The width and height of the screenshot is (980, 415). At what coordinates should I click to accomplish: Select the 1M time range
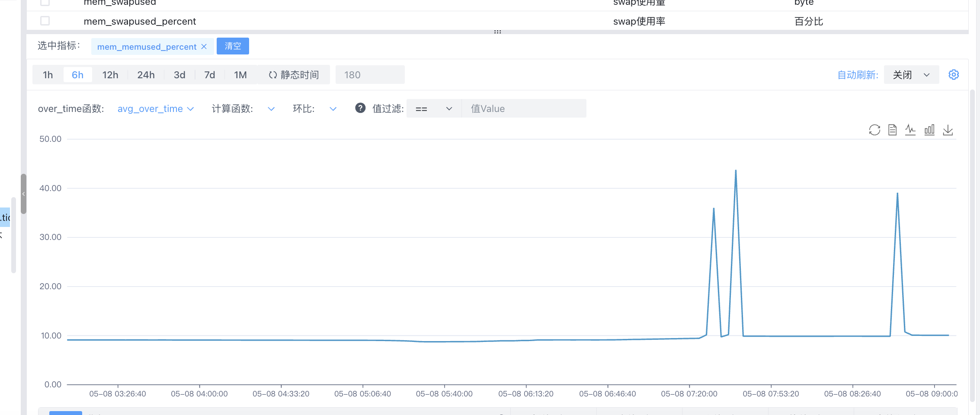click(x=240, y=75)
